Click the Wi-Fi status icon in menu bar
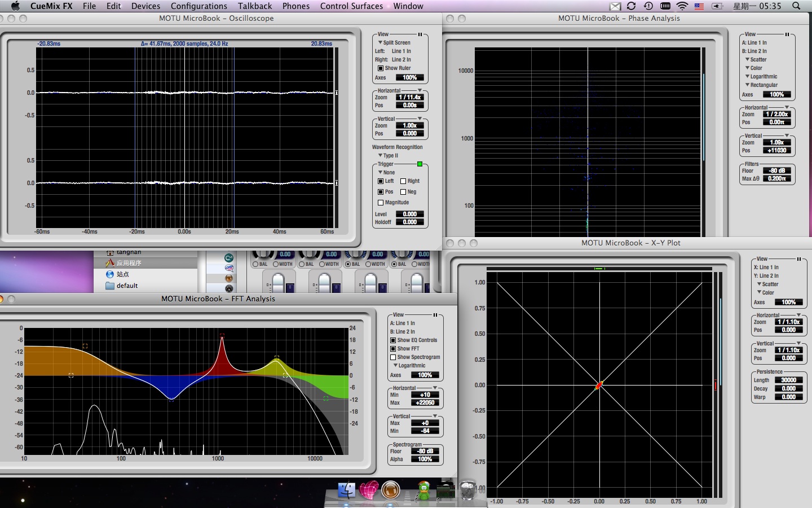This screenshot has width=812, height=508. coord(682,6)
